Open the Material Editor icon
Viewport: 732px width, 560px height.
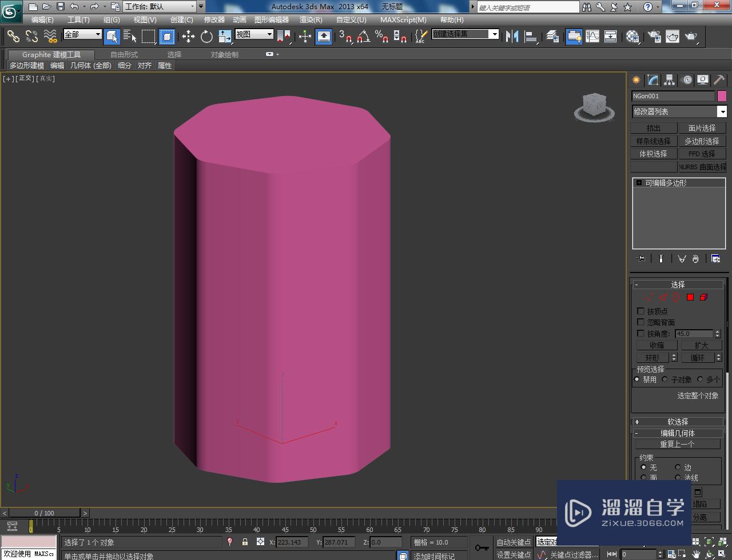(x=632, y=37)
